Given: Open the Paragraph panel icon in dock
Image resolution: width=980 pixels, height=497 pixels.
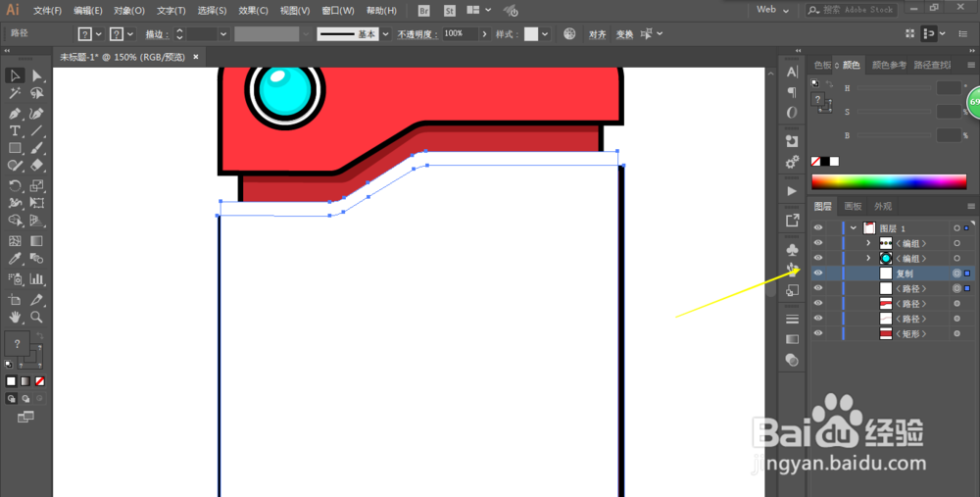Looking at the screenshot, I should pyautogui.click(x=792, y=92).
